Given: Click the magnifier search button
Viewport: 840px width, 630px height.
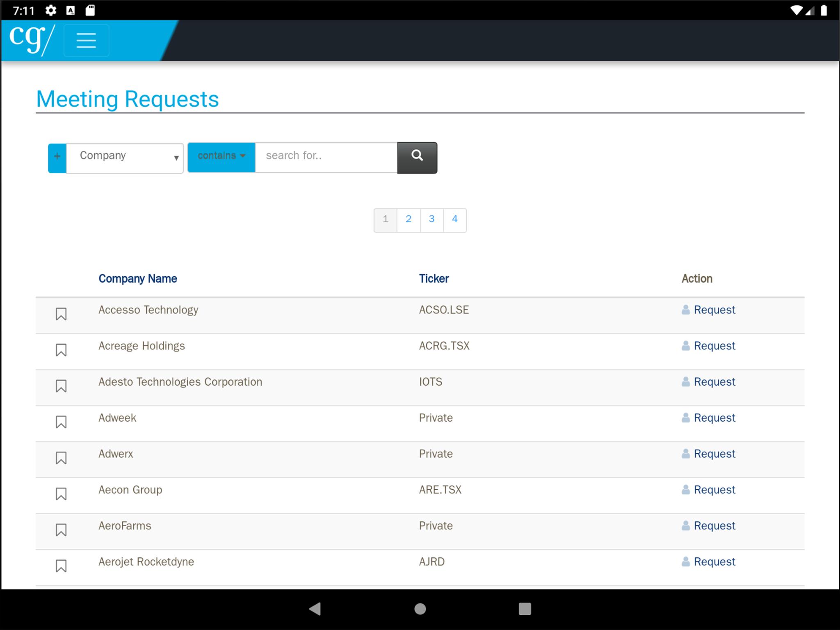Looking at the screenshot, I should click(x=417, y=158).
